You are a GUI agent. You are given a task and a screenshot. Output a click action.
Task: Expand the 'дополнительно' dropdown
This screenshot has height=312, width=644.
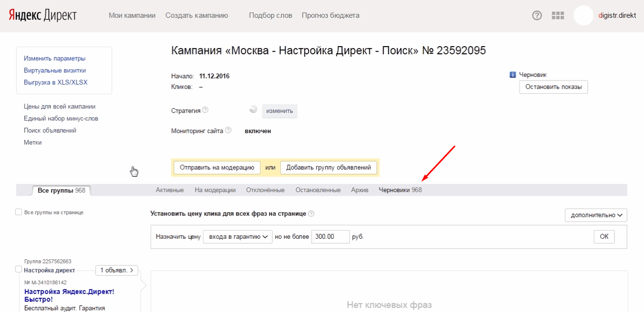pyautogui.click(x=595, y=215)
